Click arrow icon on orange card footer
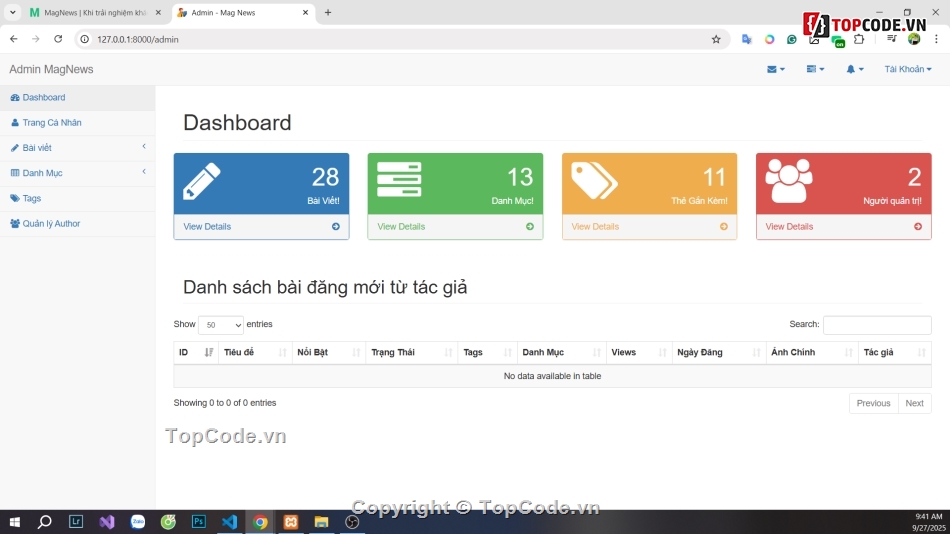The height and width of the screenshot is (534, 950). pos(723,227)
